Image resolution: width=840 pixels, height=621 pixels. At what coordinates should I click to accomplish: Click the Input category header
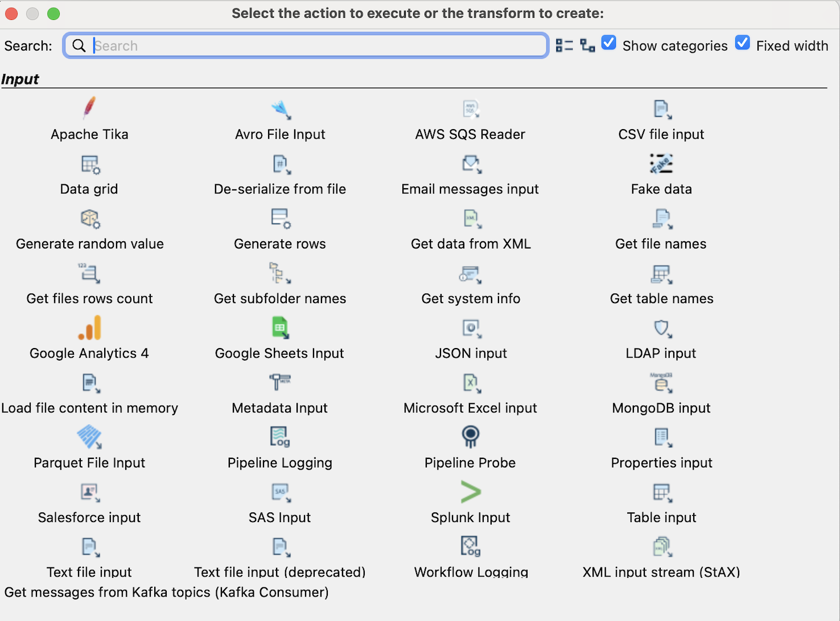(x=20, y=79)
